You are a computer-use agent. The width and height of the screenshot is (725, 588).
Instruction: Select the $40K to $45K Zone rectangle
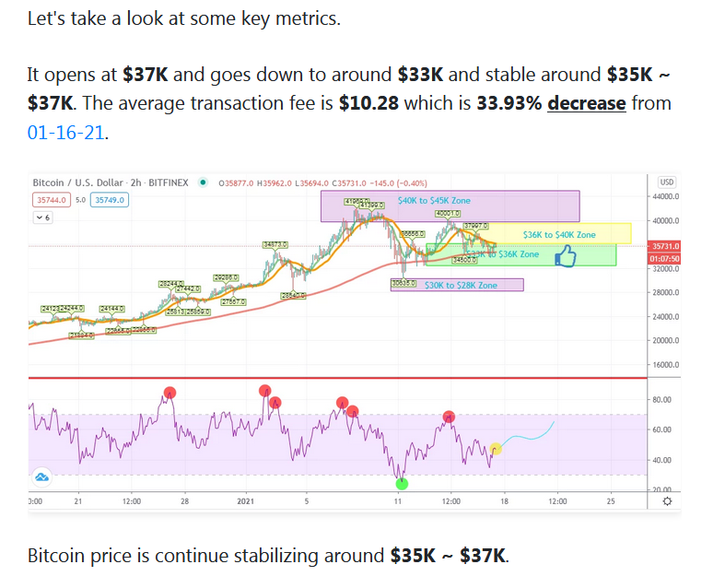click(x=450, y=206)
